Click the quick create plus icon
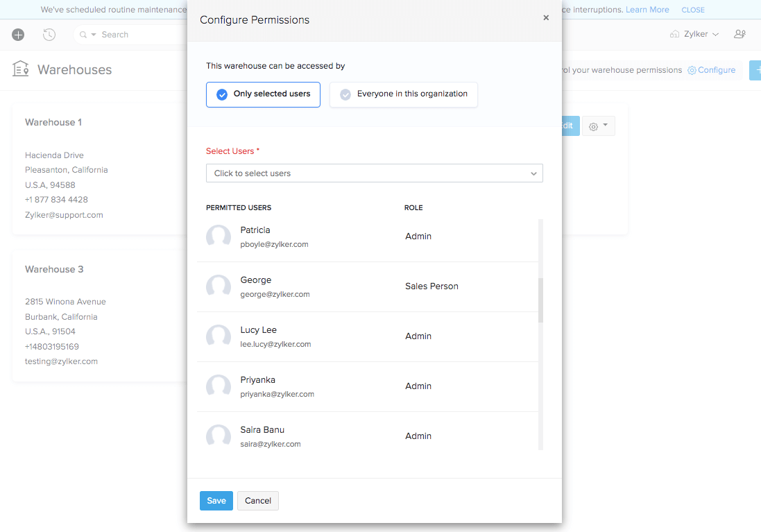The image size is (761, 532). pyautogui.click(x=18, y=34)
